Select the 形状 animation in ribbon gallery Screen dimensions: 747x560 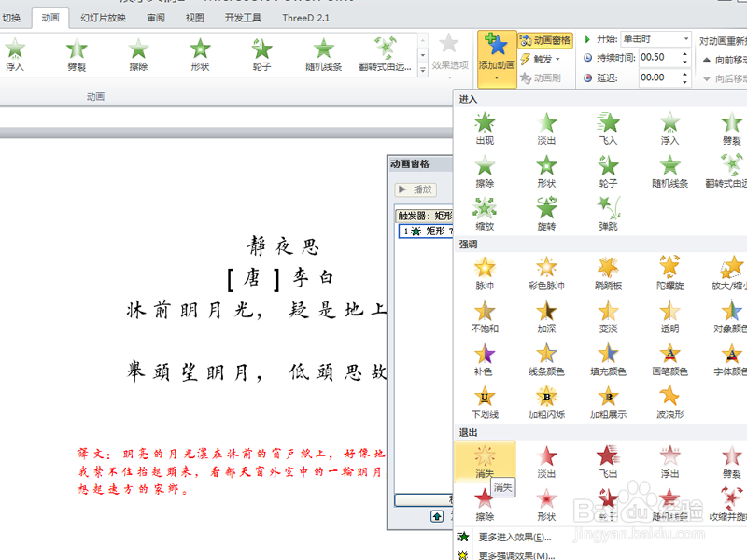click(200, 54)
